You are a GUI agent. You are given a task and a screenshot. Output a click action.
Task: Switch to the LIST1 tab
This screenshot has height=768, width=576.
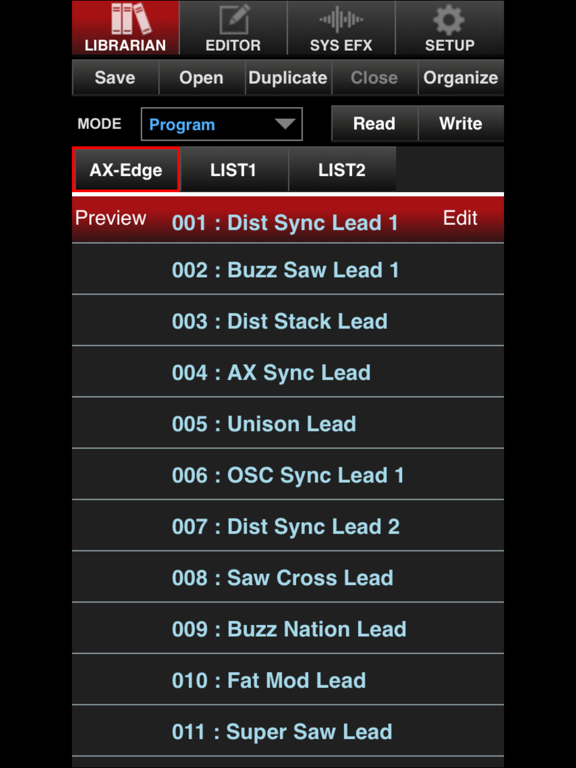[234, 169]
